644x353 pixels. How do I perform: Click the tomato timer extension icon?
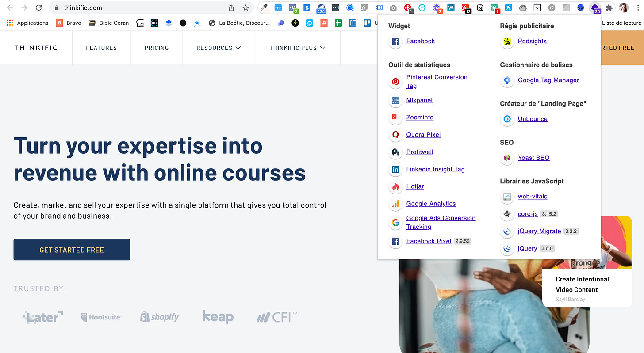523,8
